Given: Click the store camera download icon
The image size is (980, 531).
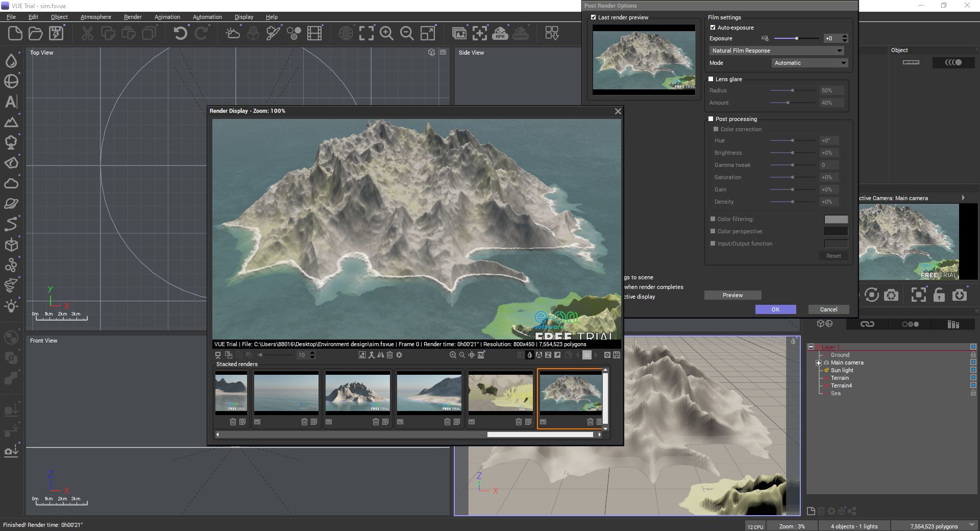Looking at the screenshot, I should [x=960, y=295].
